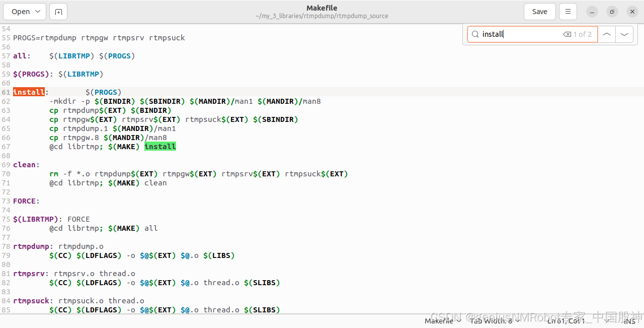Click the FORCE: target on line 73
Viewport: 644px width, 328px height.
pyautogui.click(x=26, y=201)
